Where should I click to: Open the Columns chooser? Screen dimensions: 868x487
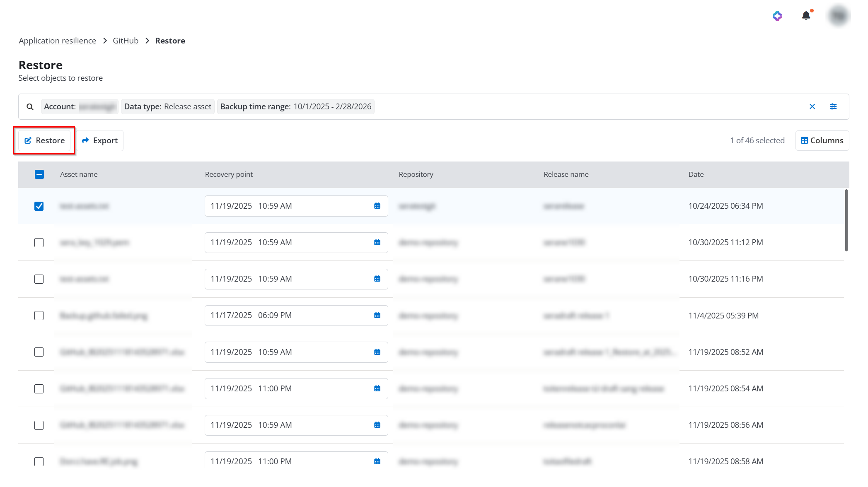click(822, 140)
